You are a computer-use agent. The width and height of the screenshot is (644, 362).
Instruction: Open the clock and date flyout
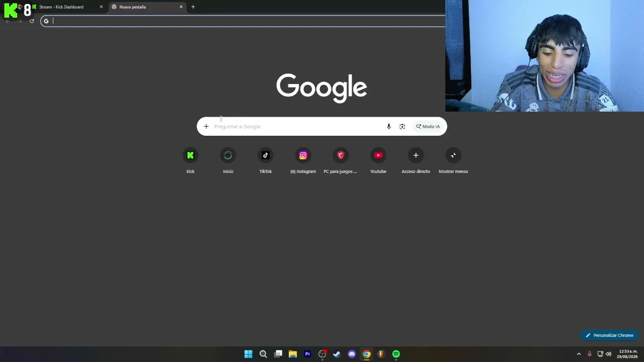(x=627, y=354)
